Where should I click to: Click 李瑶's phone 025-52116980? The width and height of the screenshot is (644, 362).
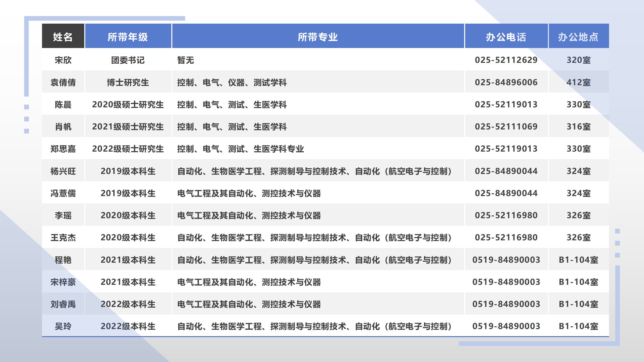(506, 215)
